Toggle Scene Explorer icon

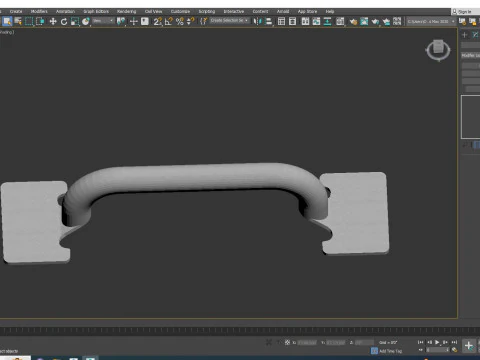pos(281,22)
